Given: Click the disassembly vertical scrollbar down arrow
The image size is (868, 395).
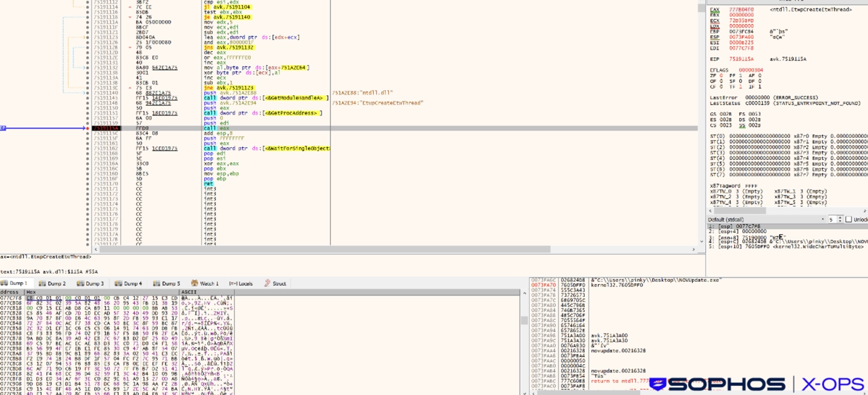Looking at the screenshot, I should [x=702, y=241].
